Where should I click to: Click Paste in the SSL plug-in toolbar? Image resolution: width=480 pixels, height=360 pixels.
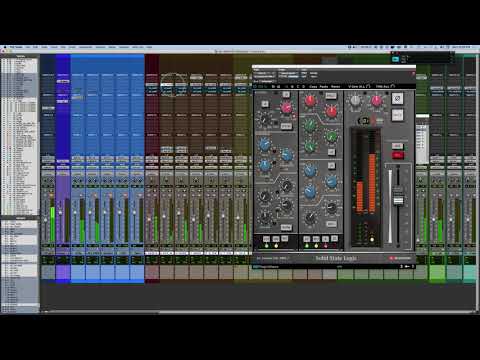point(324,86)
